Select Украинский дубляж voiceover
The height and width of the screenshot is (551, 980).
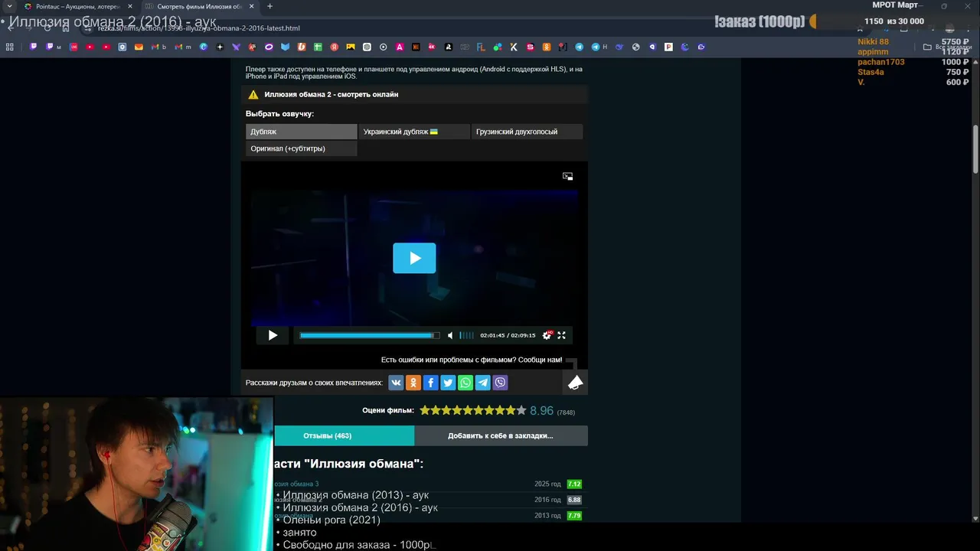[414, 132]
